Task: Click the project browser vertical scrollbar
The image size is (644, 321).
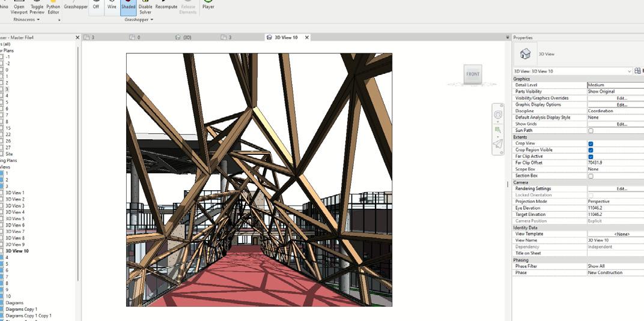Action: (x=77, y=163)
